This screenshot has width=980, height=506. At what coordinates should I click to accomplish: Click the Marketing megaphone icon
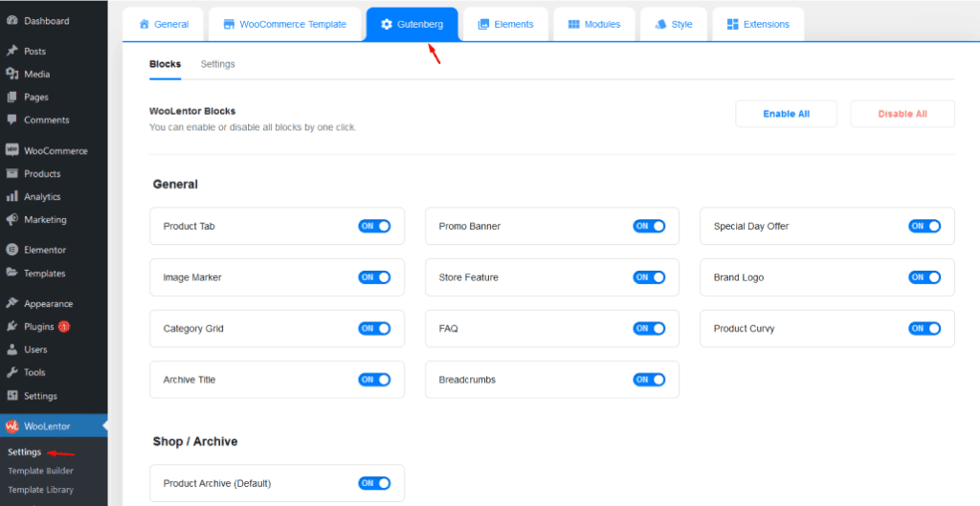(11, 219)
